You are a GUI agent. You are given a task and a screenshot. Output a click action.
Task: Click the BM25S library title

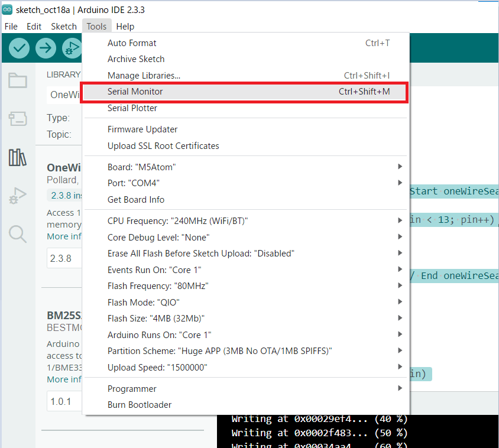[64, 316]
